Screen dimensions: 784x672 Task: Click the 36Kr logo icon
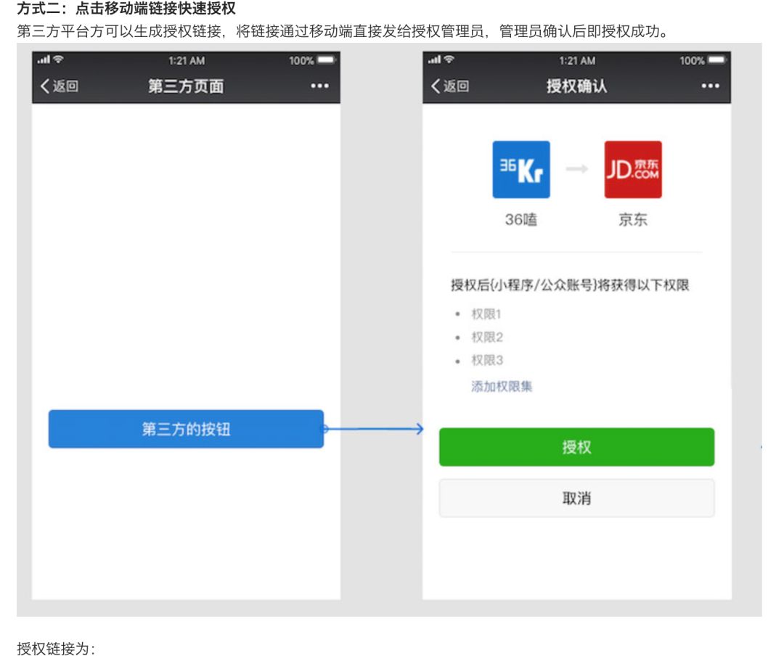click(x=521, y=170)
